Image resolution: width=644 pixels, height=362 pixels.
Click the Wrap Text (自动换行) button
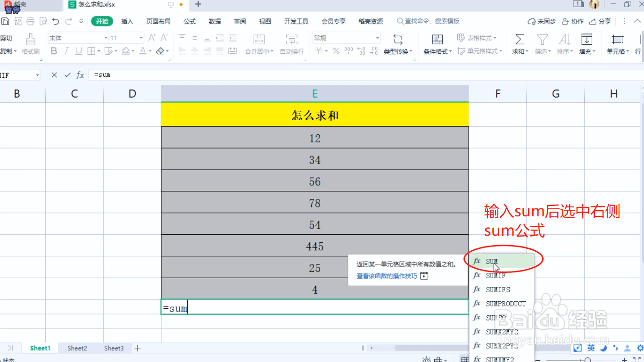(x=292, y=45)
